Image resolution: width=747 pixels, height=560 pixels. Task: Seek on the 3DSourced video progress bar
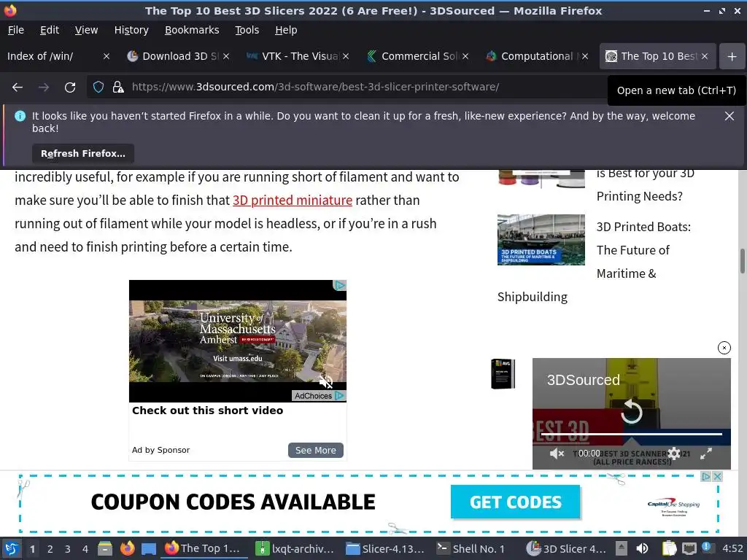pyautogui.click(x=631, y=435)
